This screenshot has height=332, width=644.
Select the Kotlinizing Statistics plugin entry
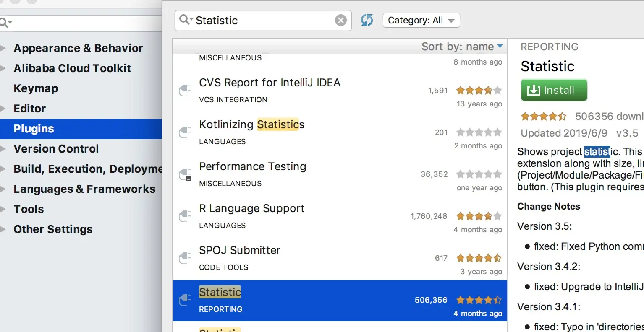294,132
